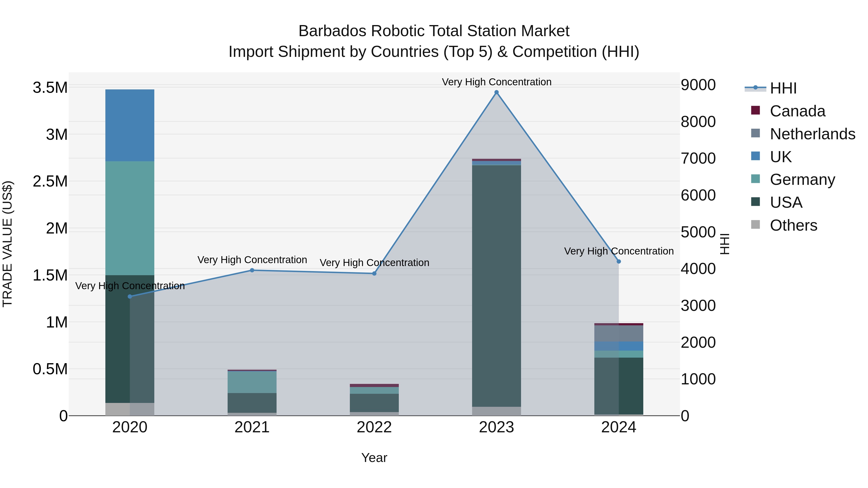Click the 2020 USA bar segment
Image resolution: width=868 pixels, height=488 pixels.
[130, 339]
